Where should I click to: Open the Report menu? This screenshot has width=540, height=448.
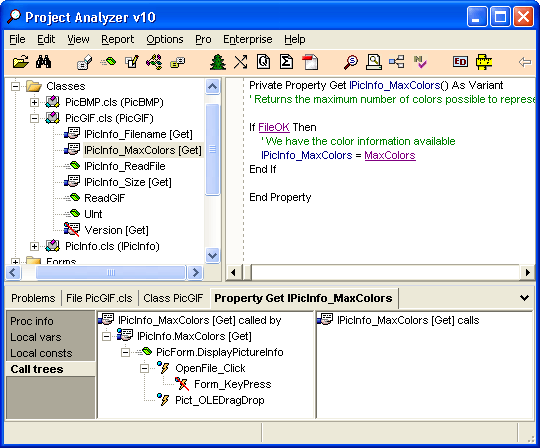click(x=118, y=39)
